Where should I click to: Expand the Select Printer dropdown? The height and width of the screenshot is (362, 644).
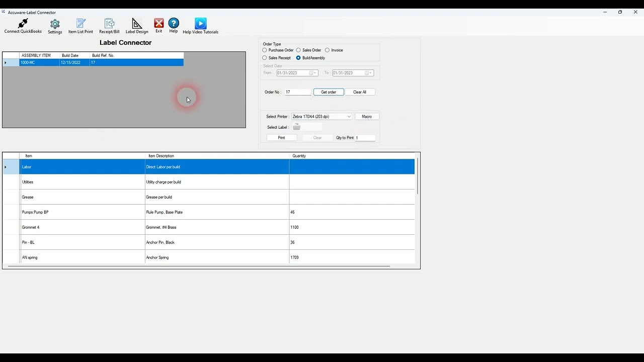349,117
